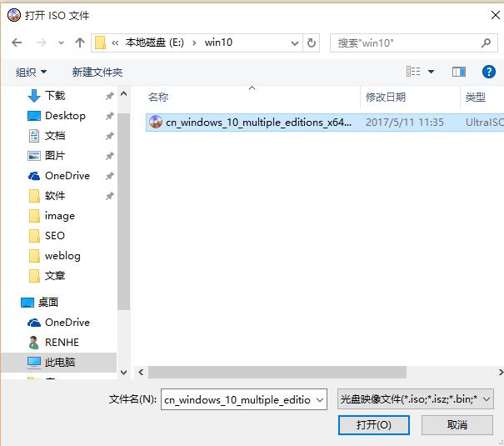Screen dimensions: 504x446
Task: Close the 打开 ISO 文件 dialog
Action: pyautogui.click(x=496, y=15)
